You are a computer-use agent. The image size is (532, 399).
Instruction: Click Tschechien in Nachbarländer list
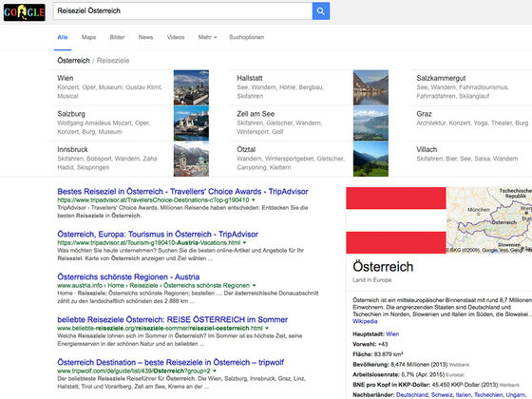[488, 395]
